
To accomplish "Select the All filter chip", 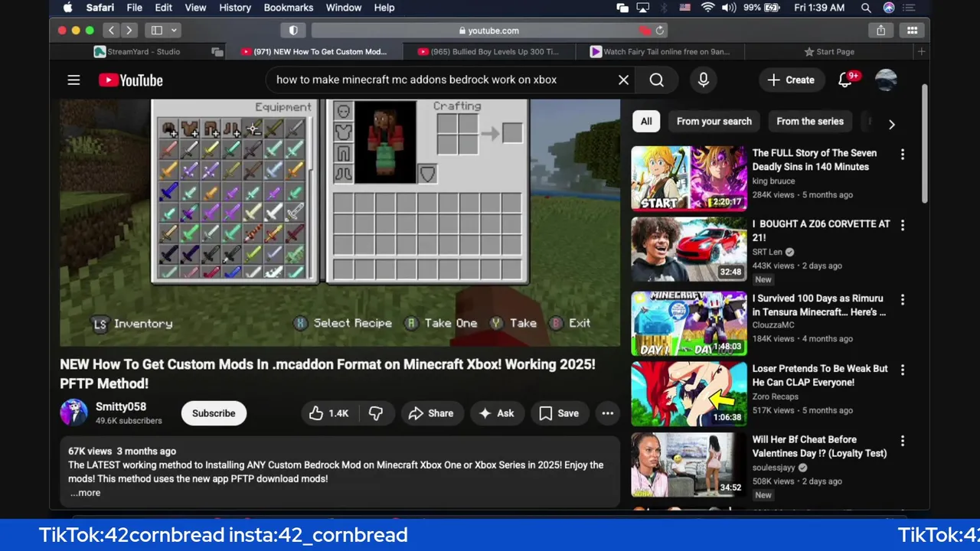I will (x=646, y=121).
